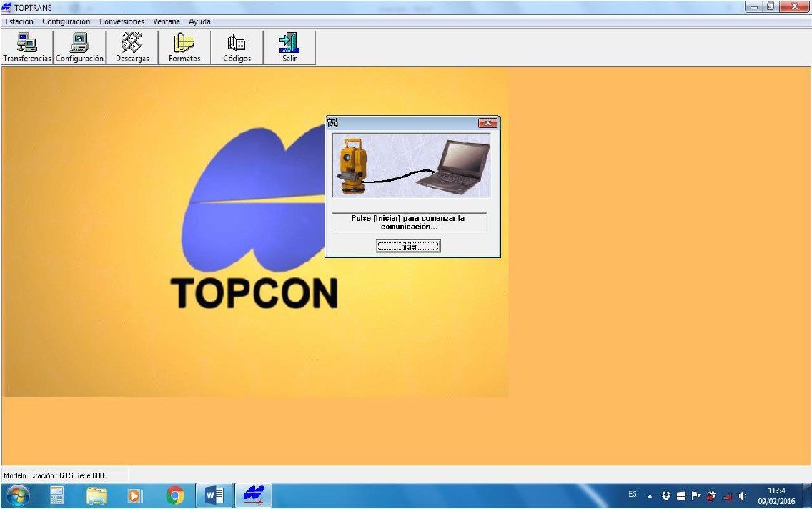Open the Formatos toolbar icon

184,47
